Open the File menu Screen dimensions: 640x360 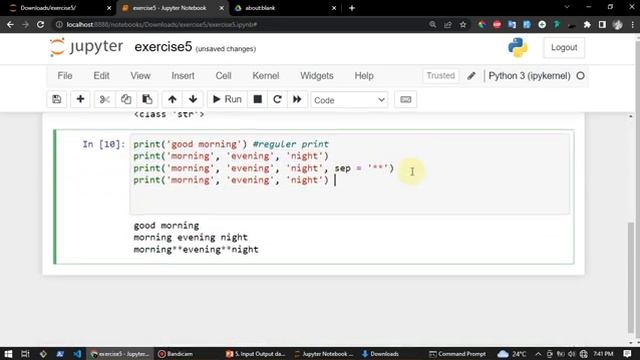click(x=65, y=76)
